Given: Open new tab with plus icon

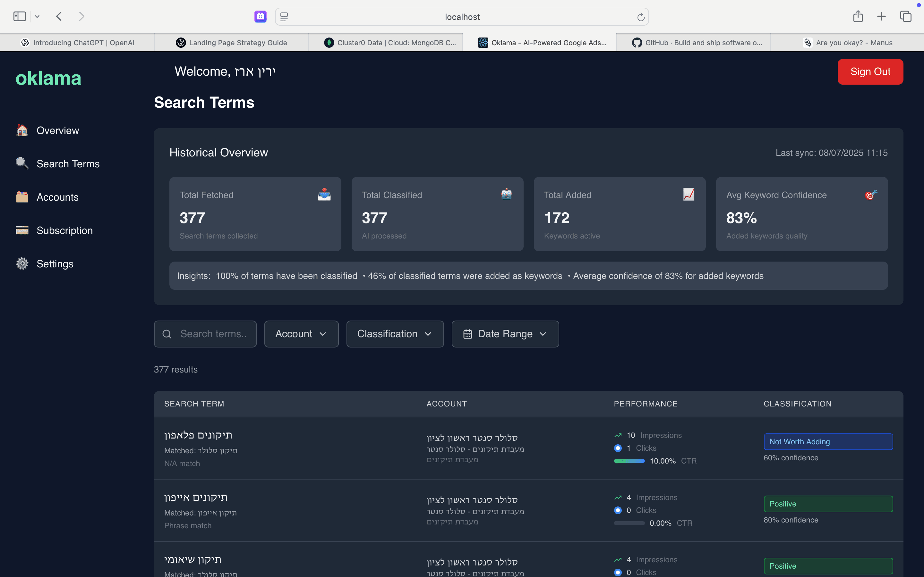Looking at the screenshot, I should [x=881, y=16].
